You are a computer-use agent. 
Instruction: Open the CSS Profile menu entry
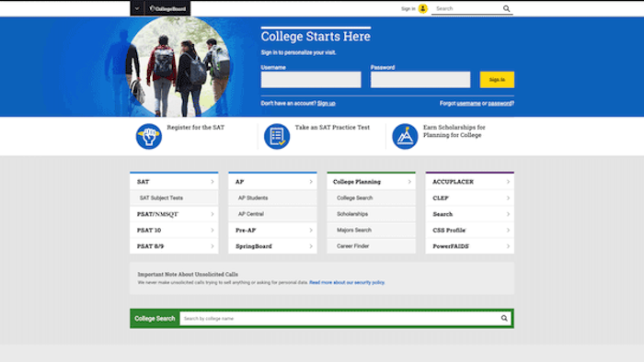(470, 231)
